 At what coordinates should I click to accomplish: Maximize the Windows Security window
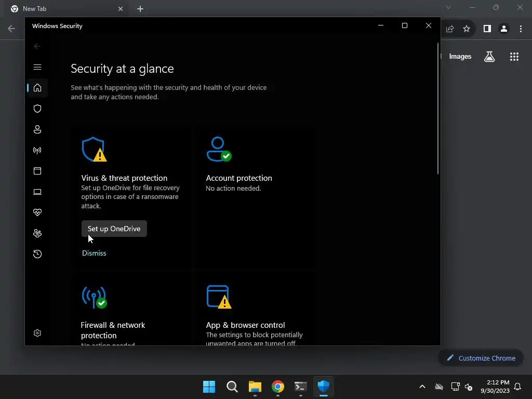coord(404,25)
